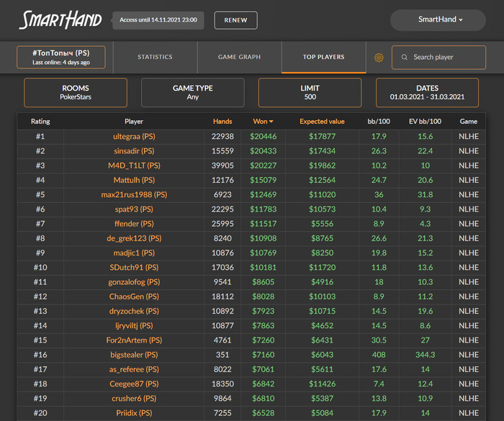Click hands value 18350
This screenshot has height=421, width=504.
222,384
